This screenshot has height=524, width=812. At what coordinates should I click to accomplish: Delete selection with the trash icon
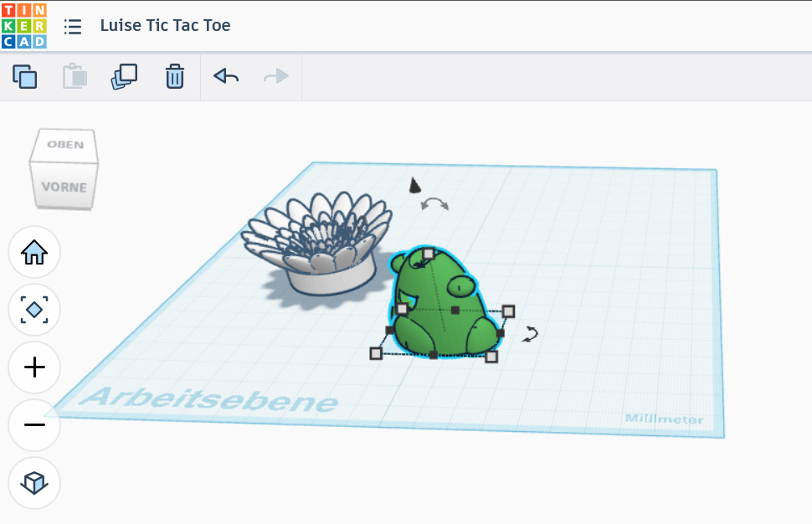click(x=174, y=77)
